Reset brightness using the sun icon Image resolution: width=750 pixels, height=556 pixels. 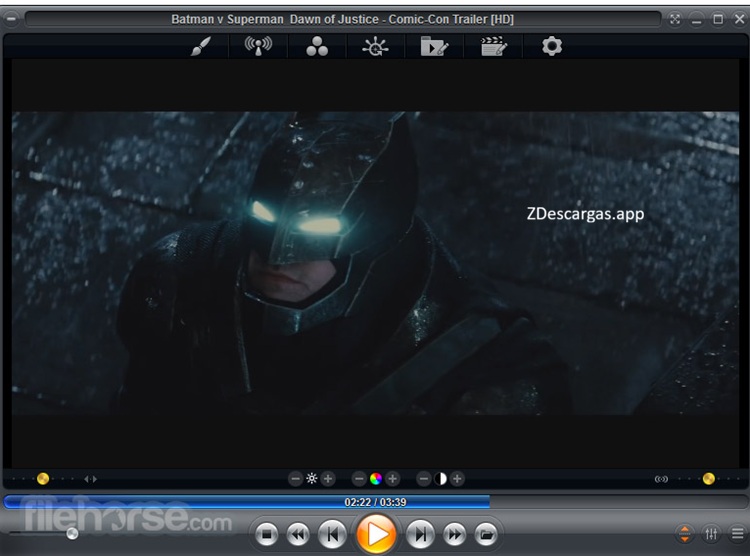click(x=312, y=478)
